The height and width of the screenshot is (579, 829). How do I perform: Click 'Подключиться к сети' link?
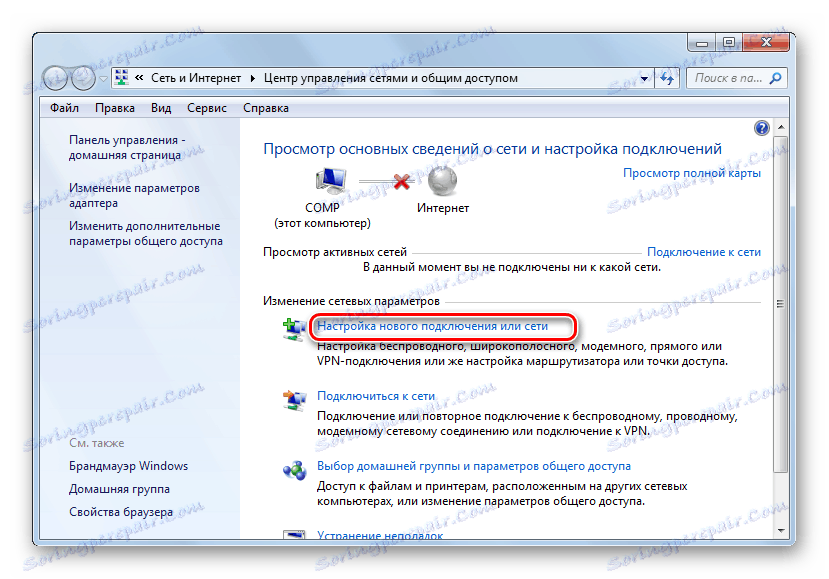tap(376, 396)
